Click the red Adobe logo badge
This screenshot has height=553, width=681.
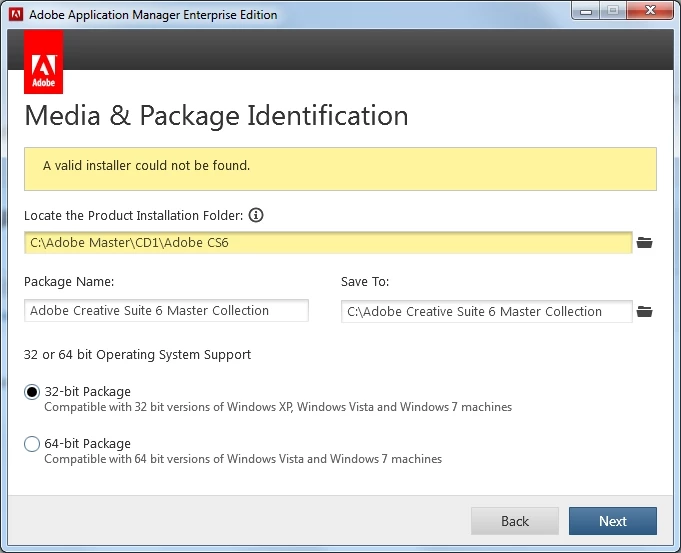click(43, 62)
